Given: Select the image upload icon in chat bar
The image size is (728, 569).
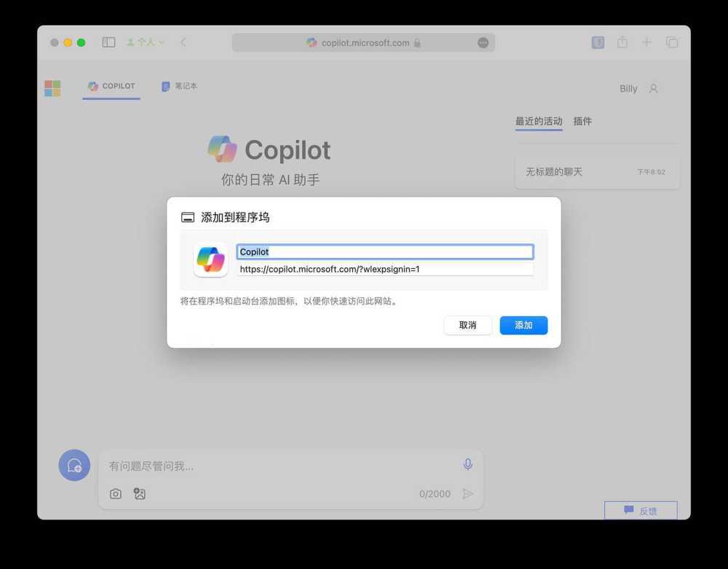Looking at the screenshot, I should (139, 493).
